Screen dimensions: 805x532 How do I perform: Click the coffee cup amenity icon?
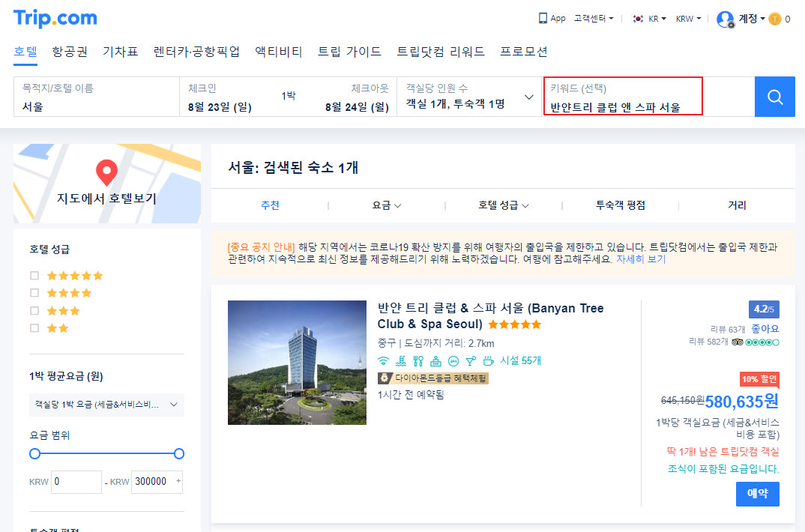point(488,361)
